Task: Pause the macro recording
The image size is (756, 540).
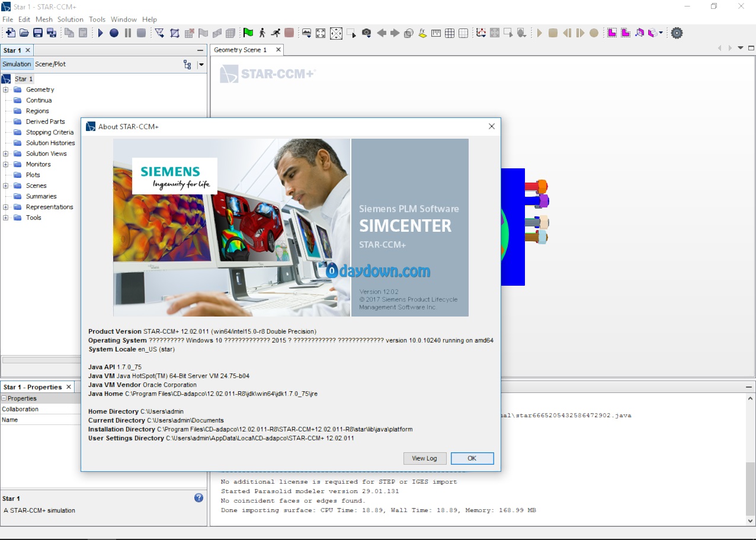Action: tap(127, 33)
